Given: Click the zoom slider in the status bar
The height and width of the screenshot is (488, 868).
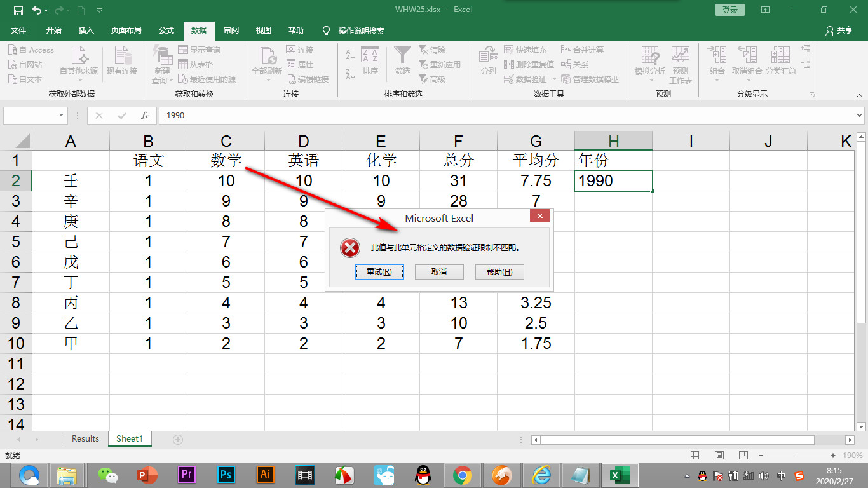Looking at the screenshot, I should tap(798, 456).
